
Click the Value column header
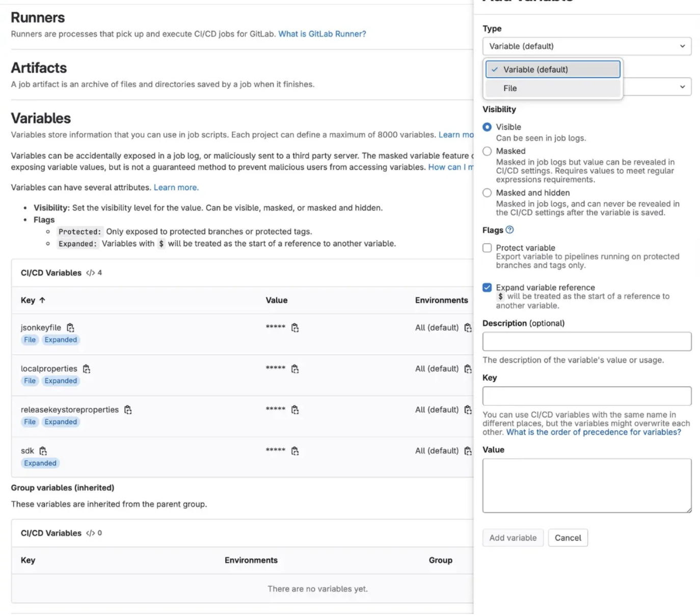[277, 300]
